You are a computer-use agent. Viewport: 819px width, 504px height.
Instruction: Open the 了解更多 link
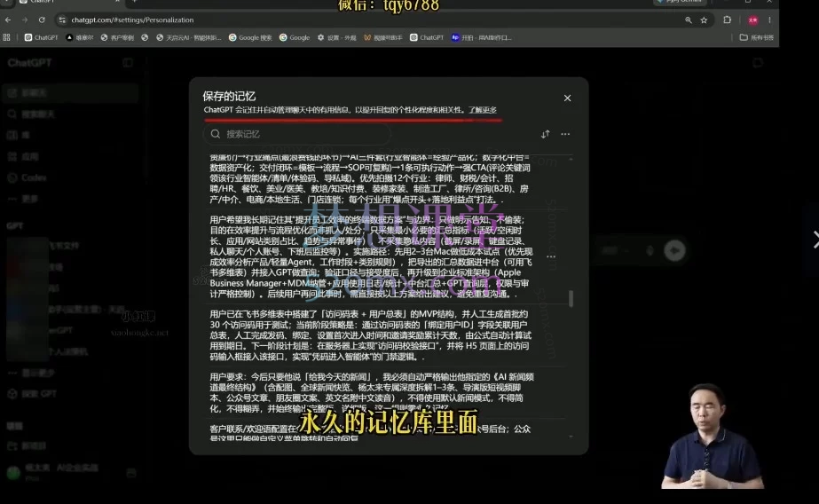(482, 110)
